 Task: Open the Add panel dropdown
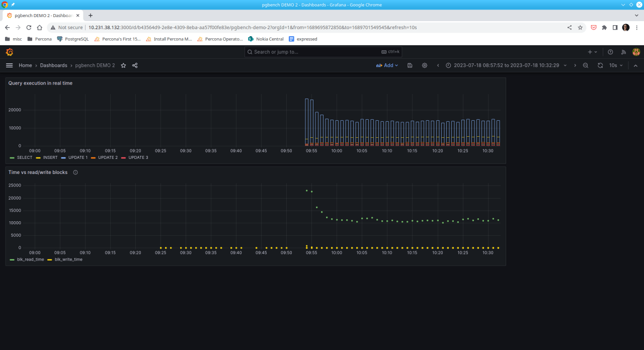(387, 65)
